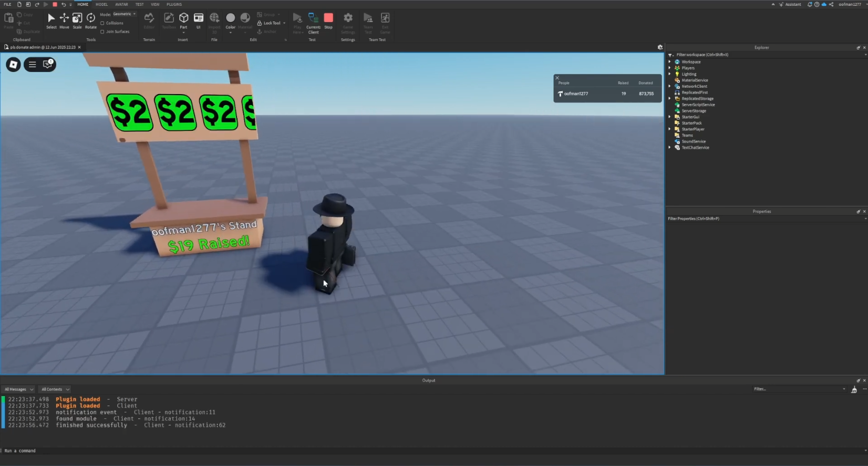
Task: Choose the Rotate tool
Action: pos(91,20)
